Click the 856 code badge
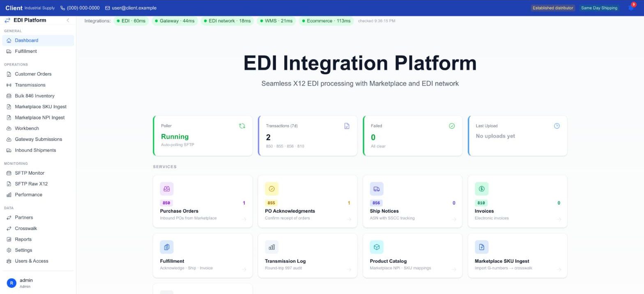Image resolution: width=644 pixels, height=294 pixels. pos(376,203)
